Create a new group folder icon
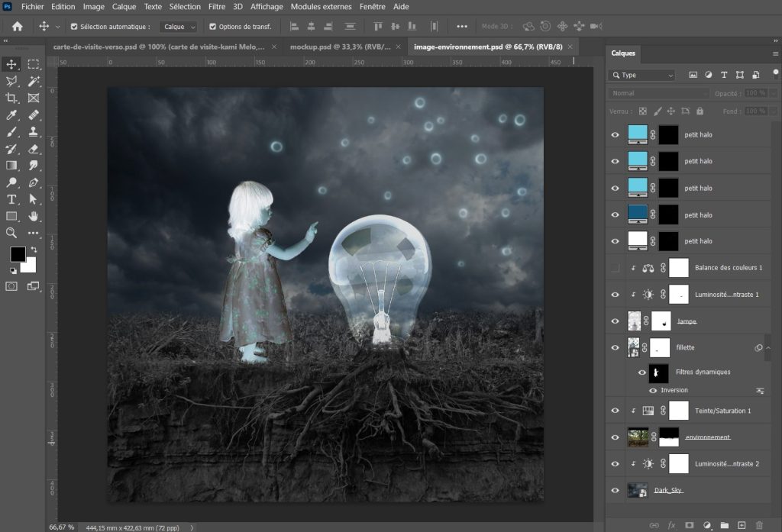The width and height of the screenshot is (782, 532). click(x=724, y=525)
